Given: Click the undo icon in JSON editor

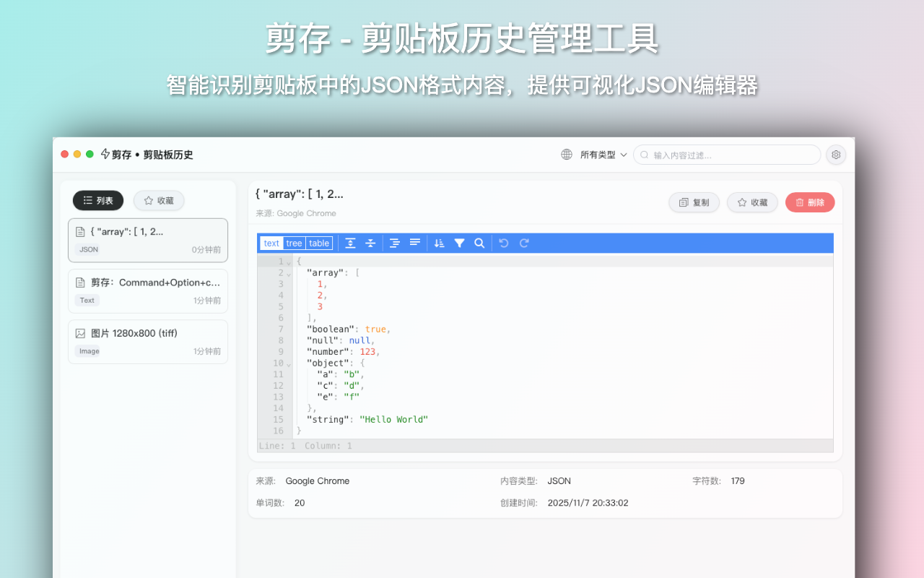Looking at the screenshot, I should coord(503,243).
